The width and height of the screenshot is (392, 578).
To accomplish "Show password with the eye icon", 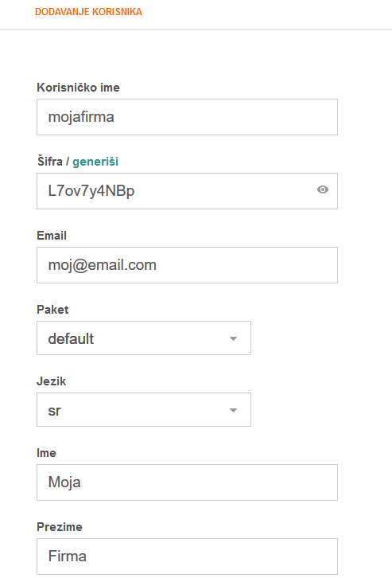I will [323, 189].
